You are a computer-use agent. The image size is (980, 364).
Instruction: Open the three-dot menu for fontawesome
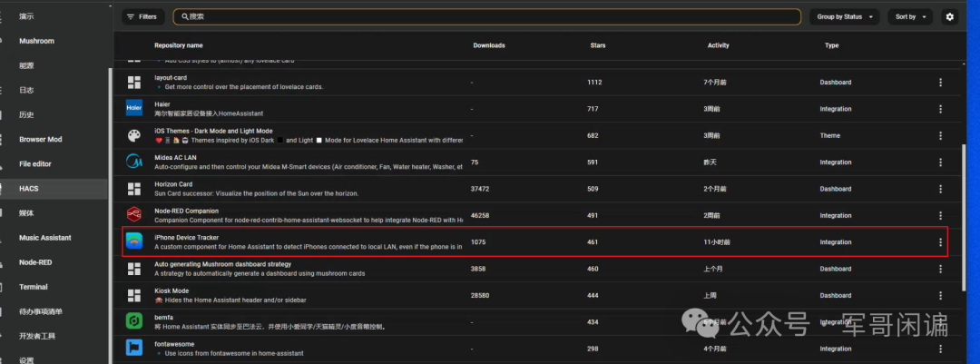[x=940, y=349]
